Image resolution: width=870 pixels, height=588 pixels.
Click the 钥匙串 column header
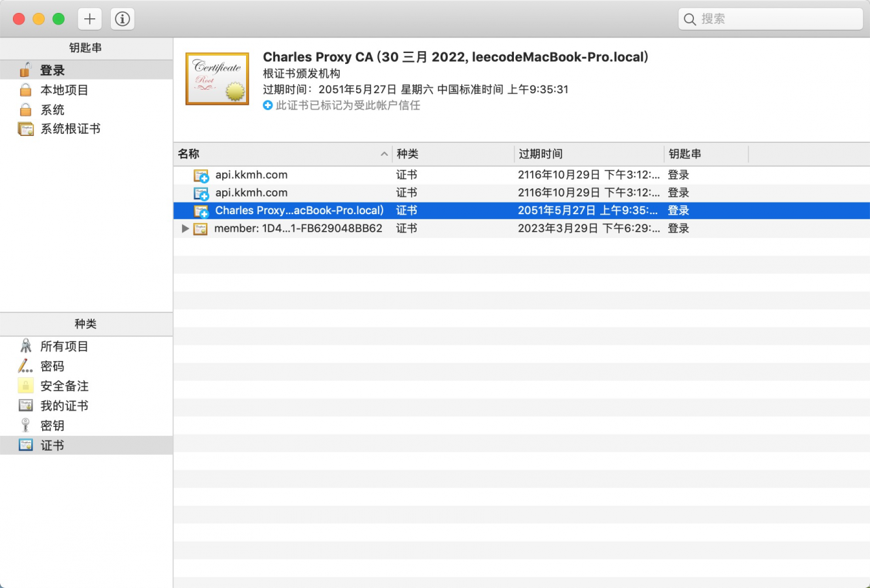[x=706, y=154]
